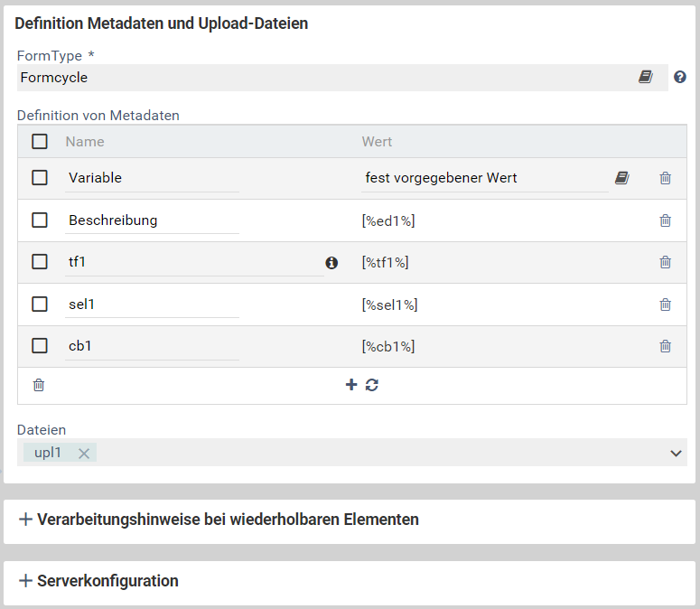This screenshot has width=700, height=609.
Task: Remove the upl1 file tag
Action: pyautogui.click(x=84, y=454)
